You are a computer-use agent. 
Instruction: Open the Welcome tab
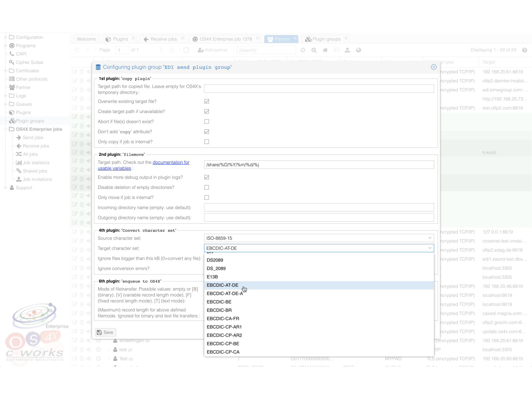coord(86,39)
